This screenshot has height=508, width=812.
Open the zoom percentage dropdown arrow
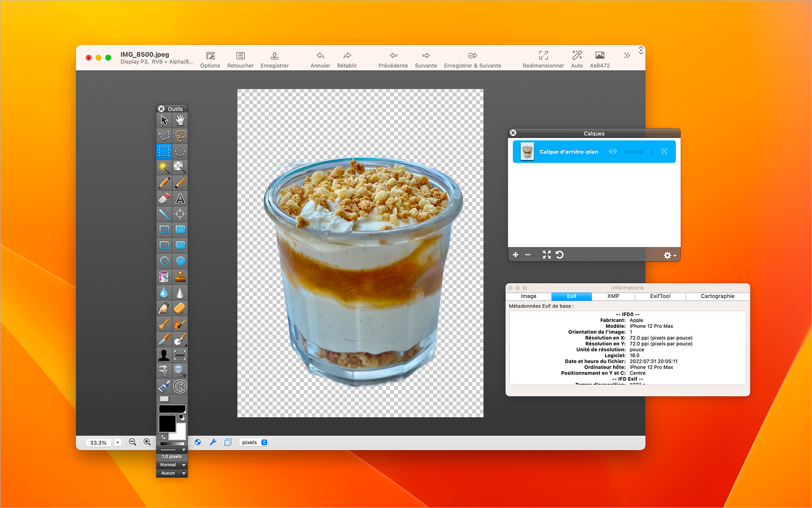click(118, 442)
